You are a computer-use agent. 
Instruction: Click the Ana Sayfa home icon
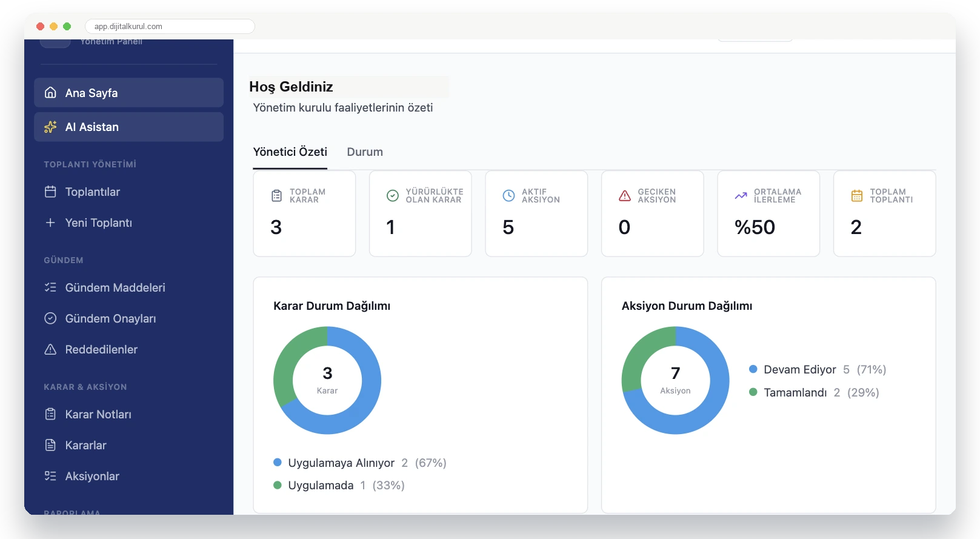50,93
